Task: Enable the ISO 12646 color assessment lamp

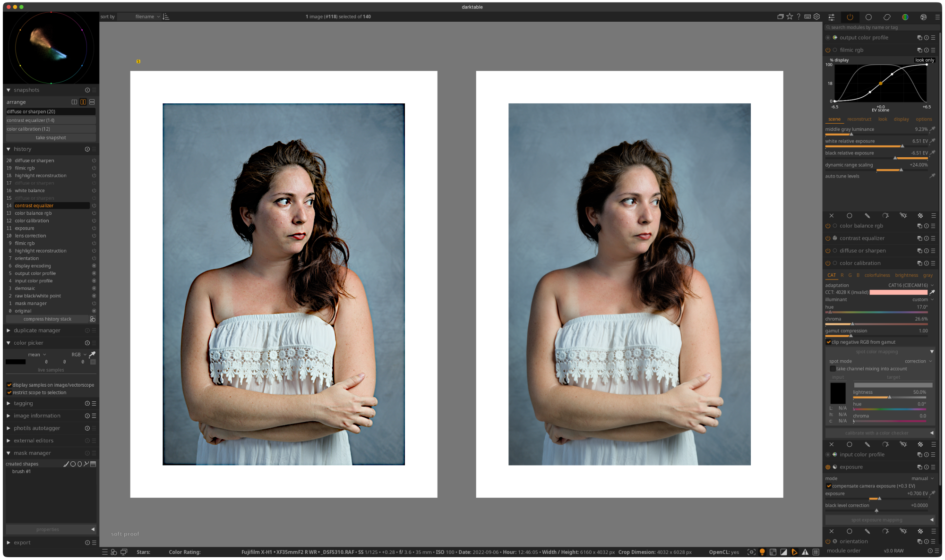Action: (x=762, y=552)
